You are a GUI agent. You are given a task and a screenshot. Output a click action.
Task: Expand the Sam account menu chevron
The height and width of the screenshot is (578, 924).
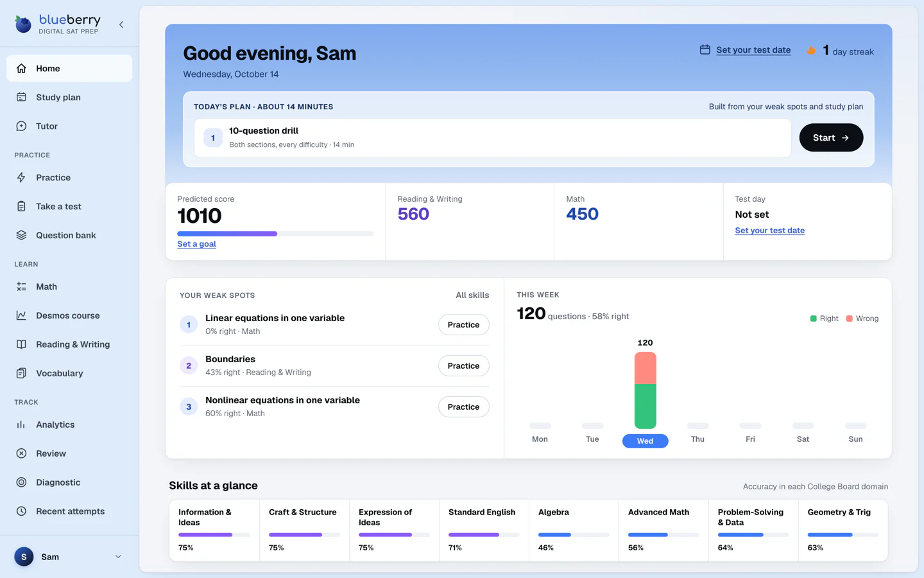[x=118, y=557]
